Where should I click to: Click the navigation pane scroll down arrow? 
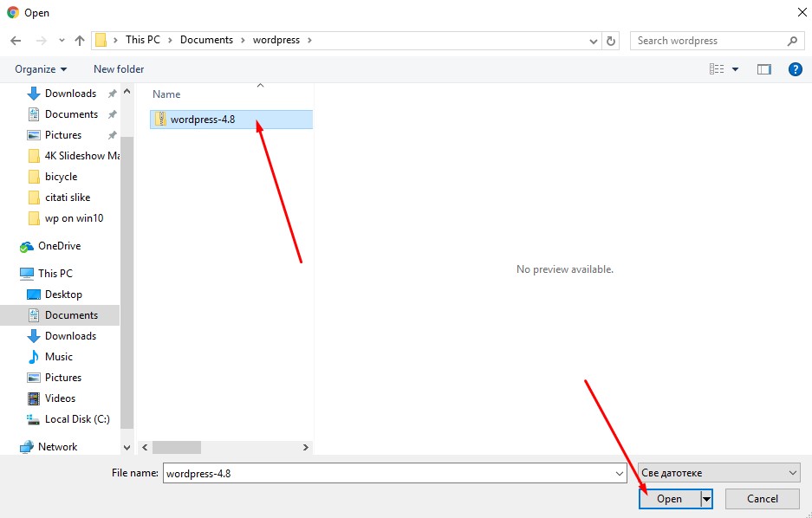pyautogui.click(x=127, y=447)
